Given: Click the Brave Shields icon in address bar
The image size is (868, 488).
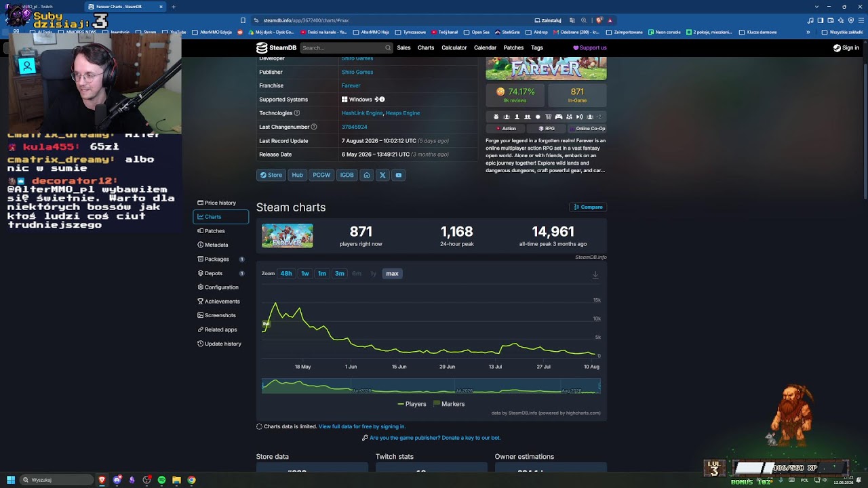Looking at the screenshot, I should click(x=599, y=20).
